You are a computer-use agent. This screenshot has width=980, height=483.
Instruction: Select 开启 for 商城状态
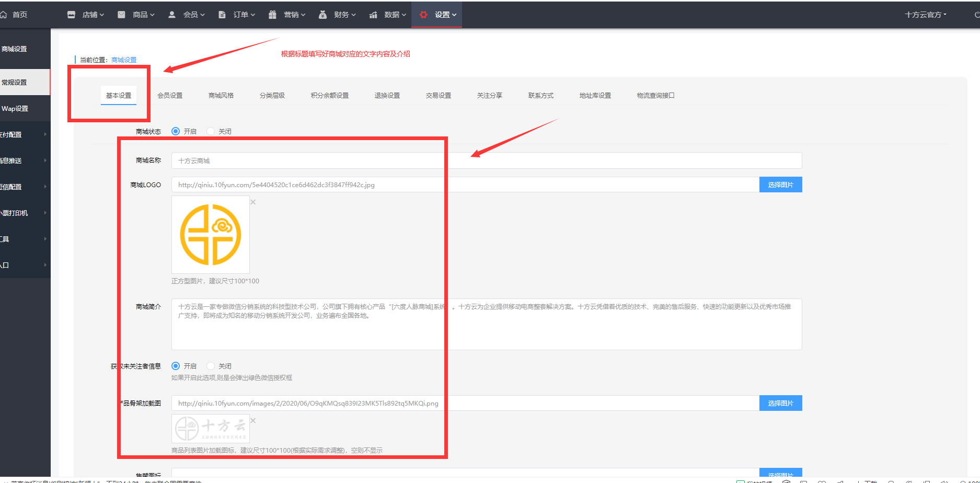coord(176,131)
